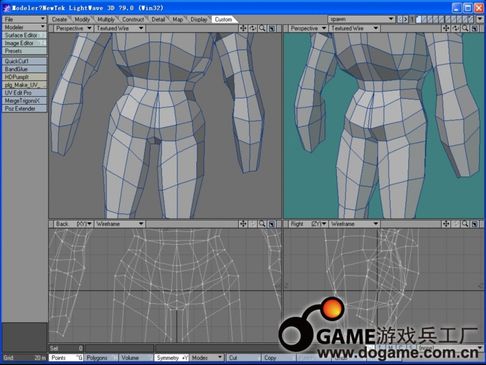Run the BandGlue tool
Image resolution: width=486 pixels, height=365 pixels.
tap(24, 69)
